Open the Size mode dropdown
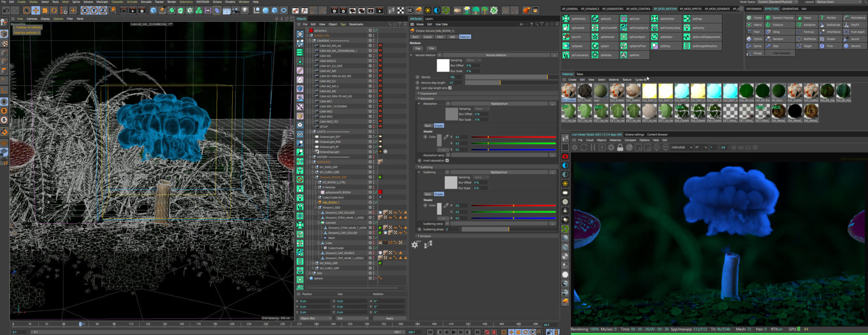This screenshot has height=335, width=868. point(352,318)
